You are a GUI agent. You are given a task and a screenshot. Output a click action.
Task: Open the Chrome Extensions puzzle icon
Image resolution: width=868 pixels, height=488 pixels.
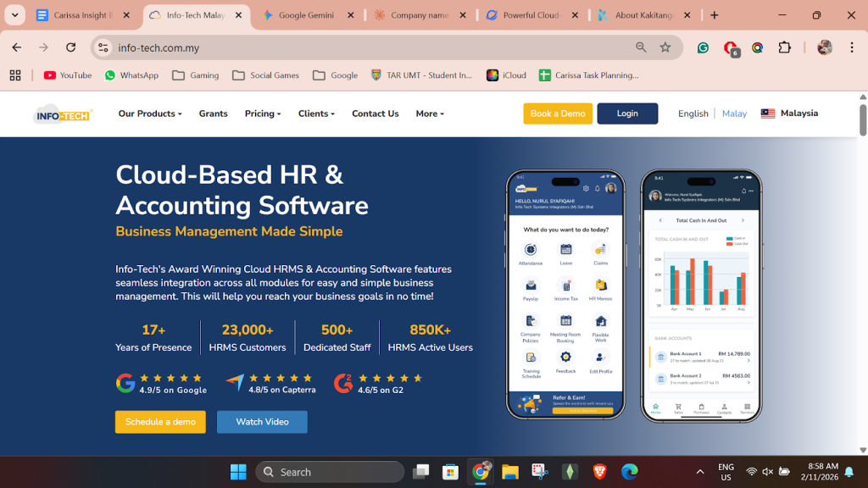coord(784,47)
